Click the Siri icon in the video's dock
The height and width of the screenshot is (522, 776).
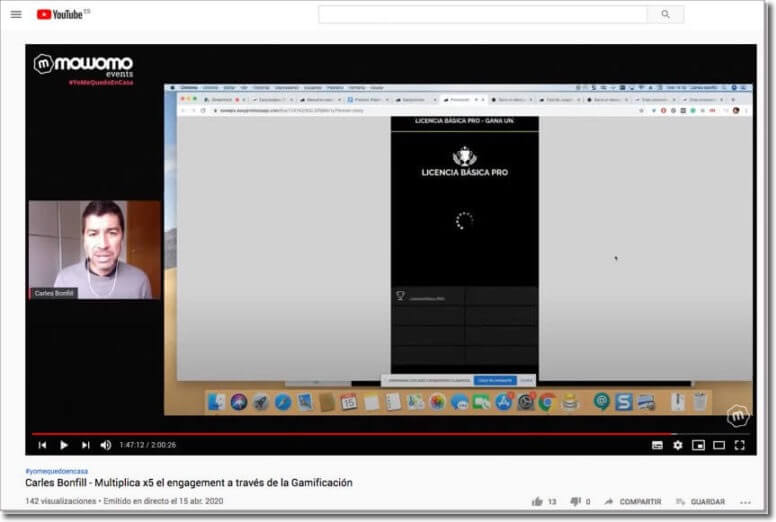point(239,402)
